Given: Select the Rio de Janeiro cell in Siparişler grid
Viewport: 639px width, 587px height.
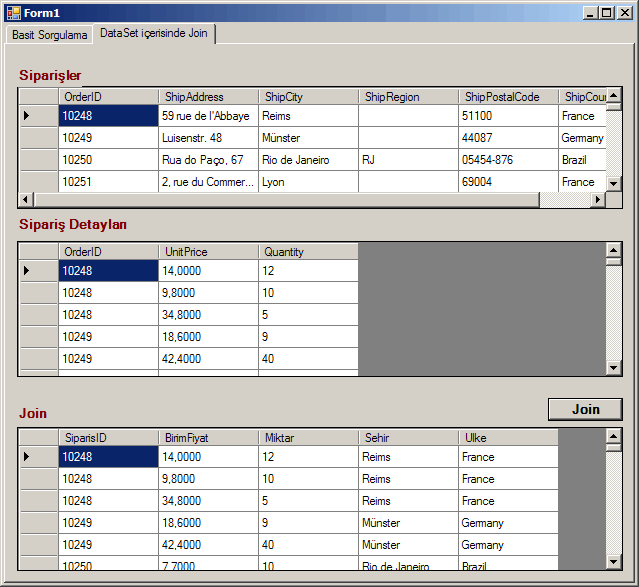Looking at the screenshot, I should coord(308,160).
